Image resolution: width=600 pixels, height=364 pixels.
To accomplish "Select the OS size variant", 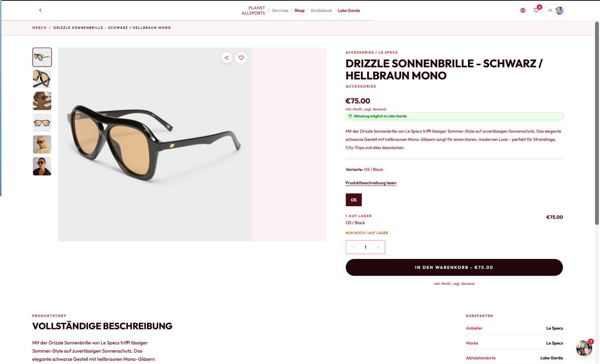I will 354,200.
